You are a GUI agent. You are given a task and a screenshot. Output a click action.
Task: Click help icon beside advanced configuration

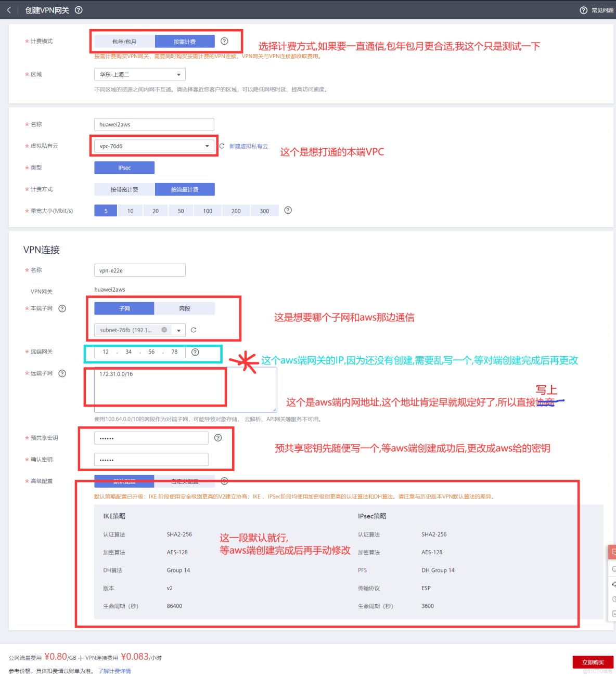tap(224, 481)
